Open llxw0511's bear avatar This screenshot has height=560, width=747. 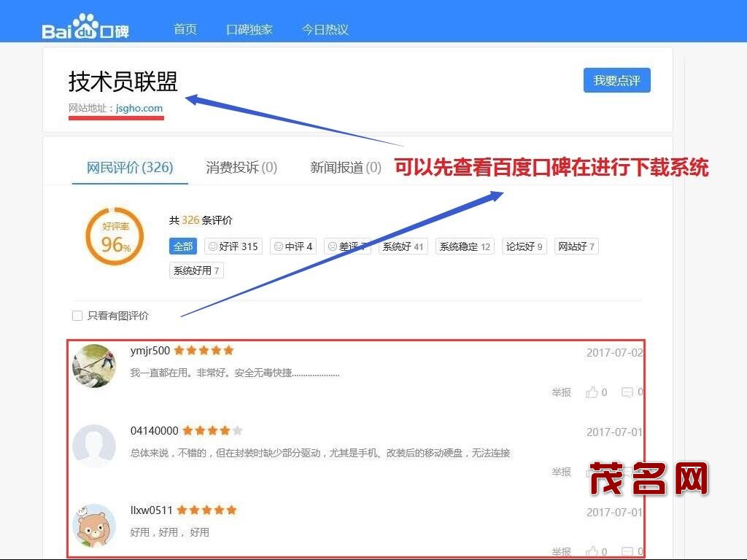tap(94, 526)
